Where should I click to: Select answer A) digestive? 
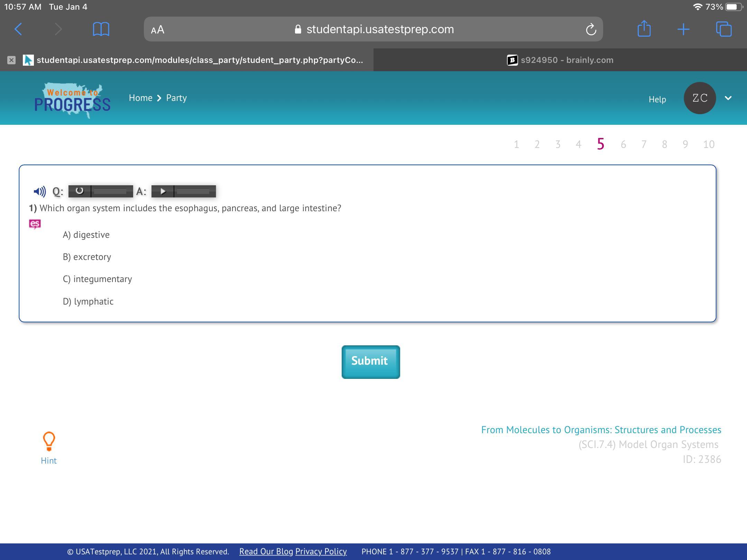(x=86, y=235)
